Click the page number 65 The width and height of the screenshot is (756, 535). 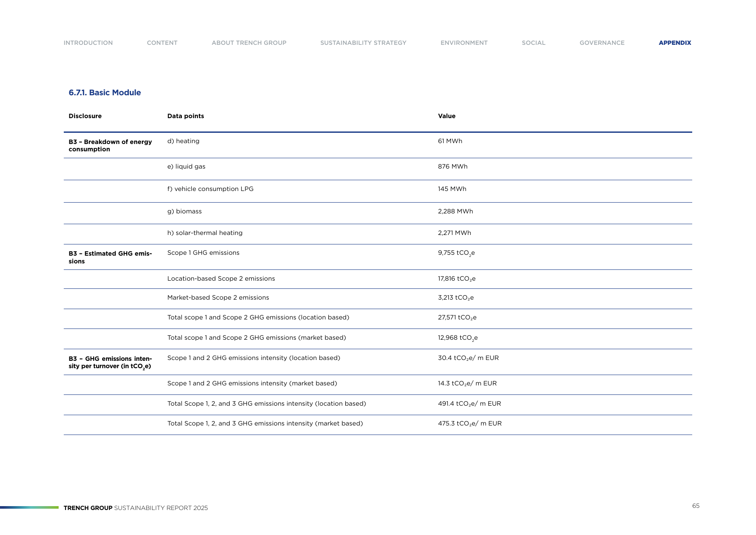click(696, 506)
